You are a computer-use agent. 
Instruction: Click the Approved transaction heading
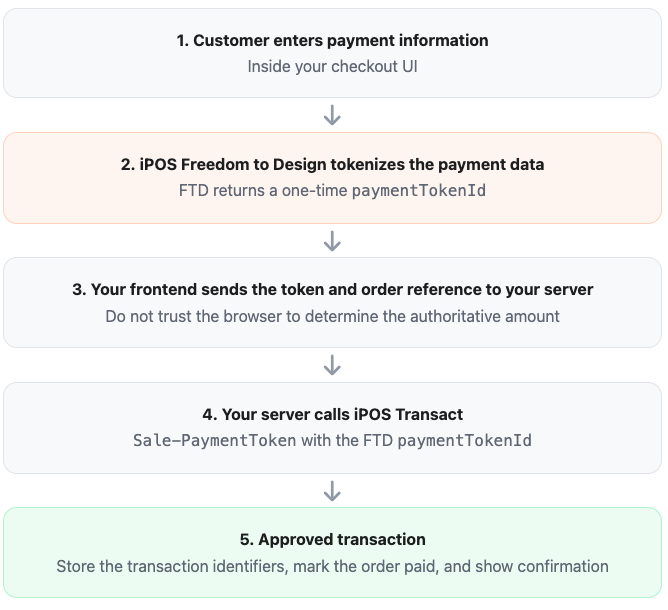[x=332, y=539]
